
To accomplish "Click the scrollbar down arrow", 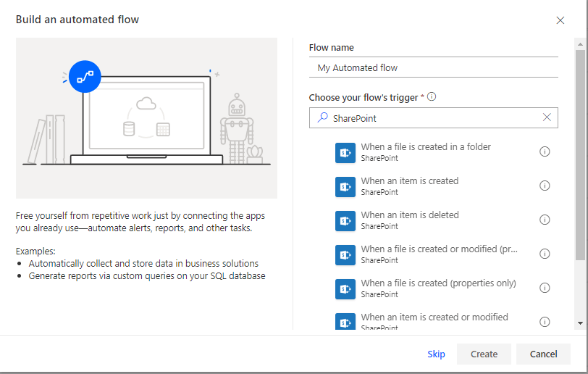I will pyautogui.click(x=580, y=323).
